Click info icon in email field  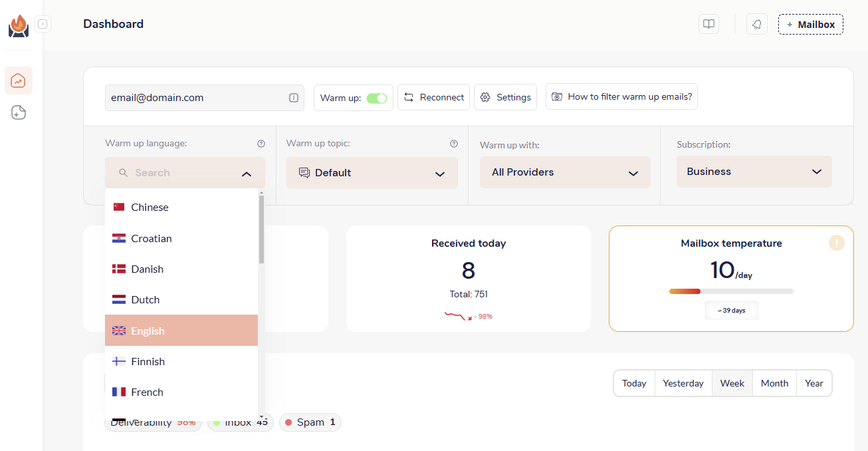coord(294,98)
